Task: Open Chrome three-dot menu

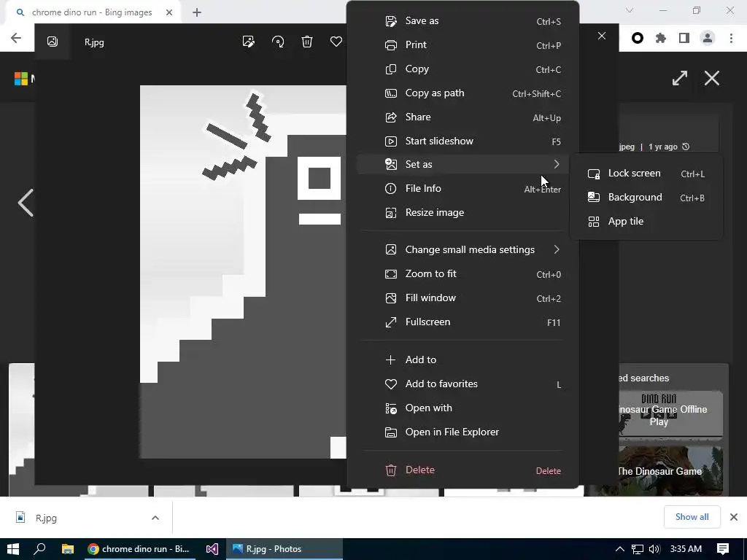Action: coord(731,38)
